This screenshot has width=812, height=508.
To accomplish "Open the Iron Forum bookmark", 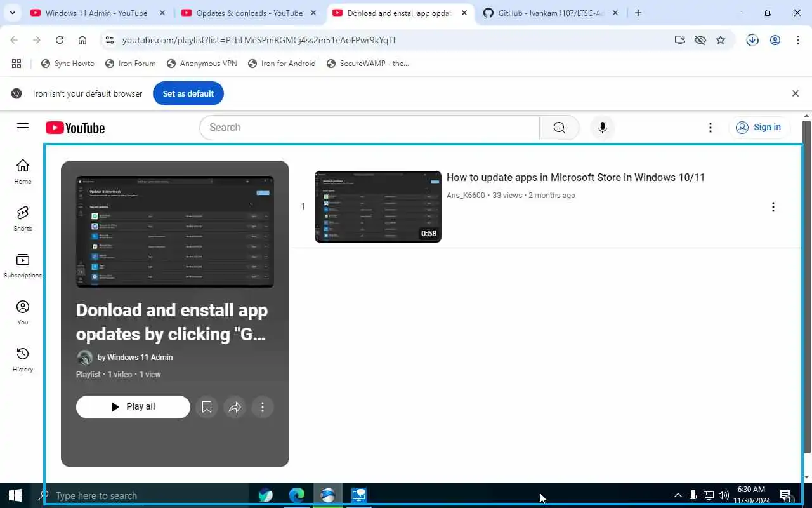I will pyautogui.click(x=131, y=63).
